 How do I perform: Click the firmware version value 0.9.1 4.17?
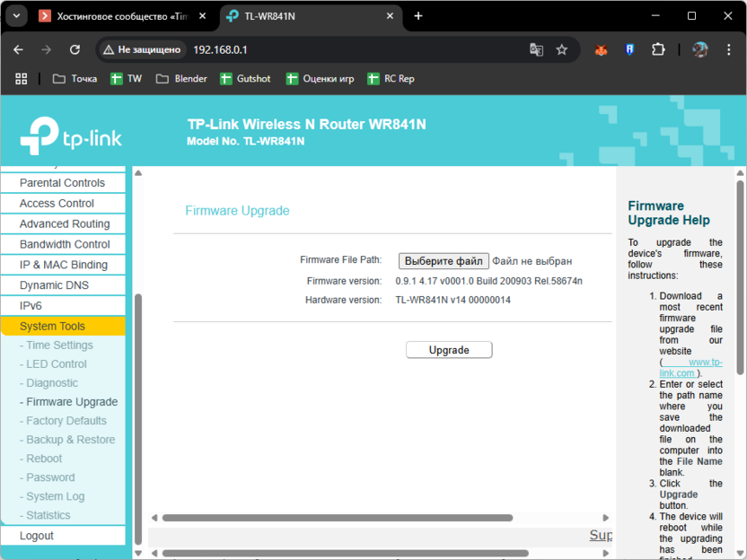[x=488, y=281]
